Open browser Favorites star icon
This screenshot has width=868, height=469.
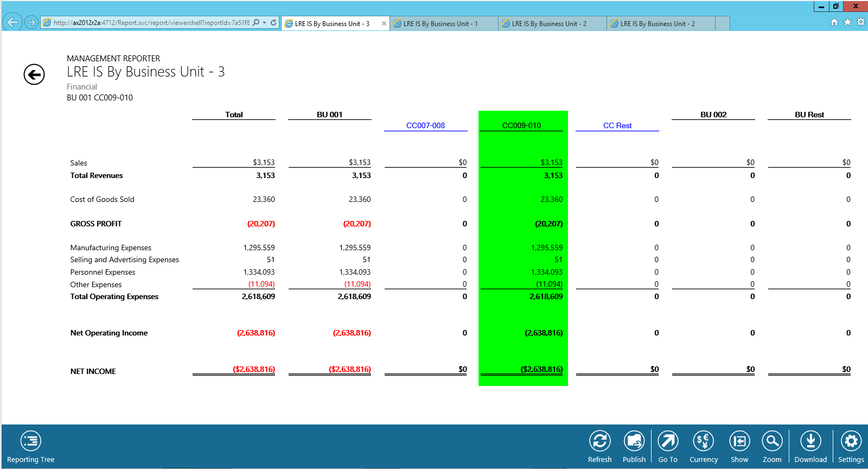point(847,22)
